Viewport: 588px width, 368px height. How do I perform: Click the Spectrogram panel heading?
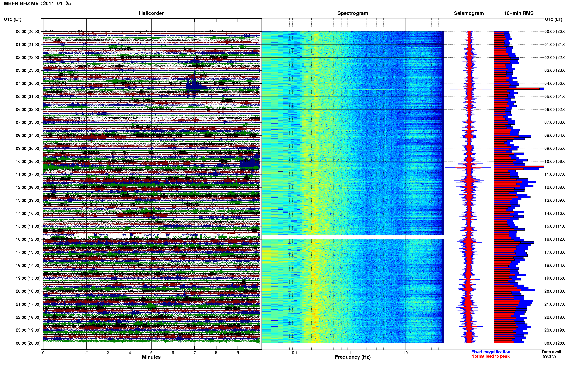point(353,13)
